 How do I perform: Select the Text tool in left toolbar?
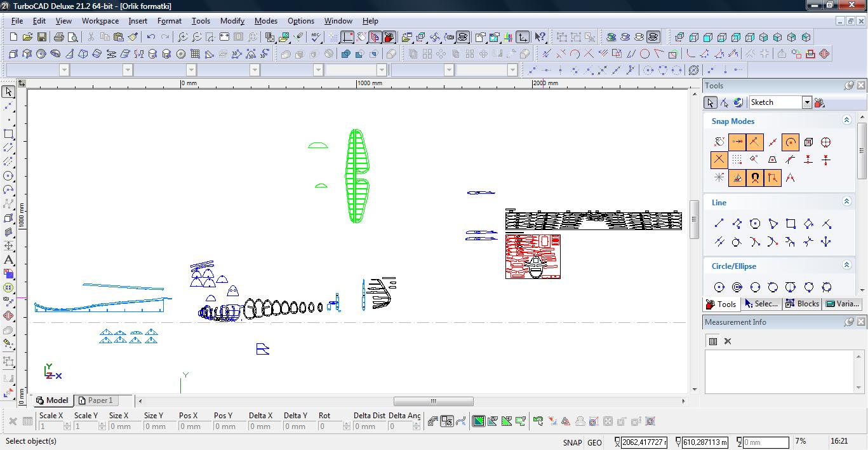(x=9, y=260)
